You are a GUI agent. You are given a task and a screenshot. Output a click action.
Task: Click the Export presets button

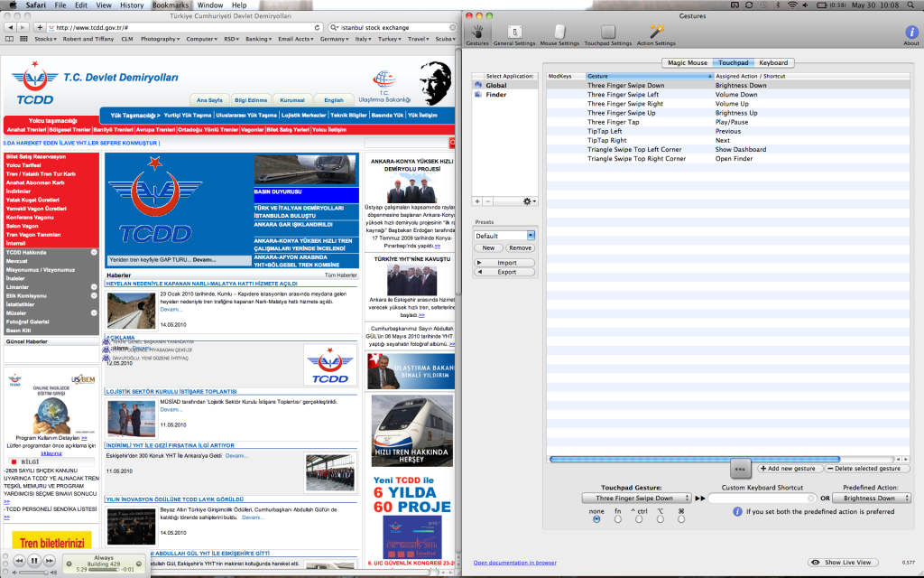504,272
